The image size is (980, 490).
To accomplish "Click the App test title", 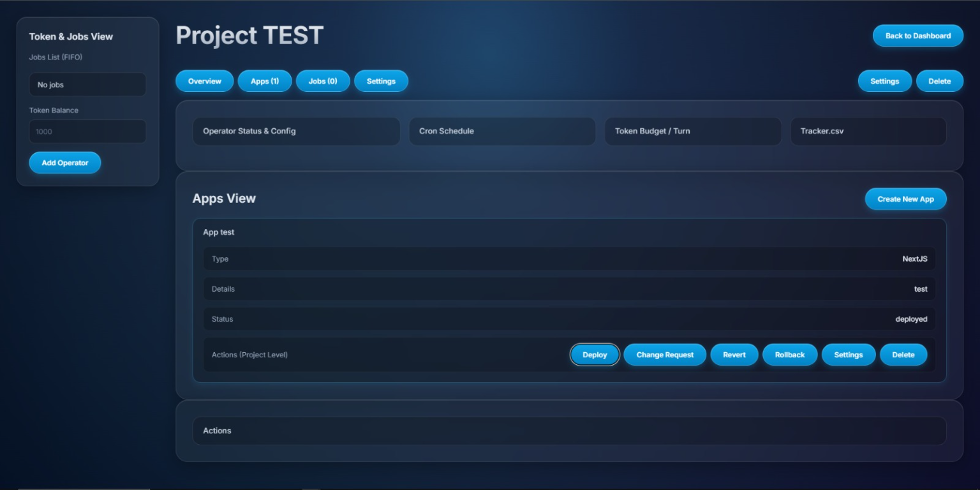I will [219, 232].
